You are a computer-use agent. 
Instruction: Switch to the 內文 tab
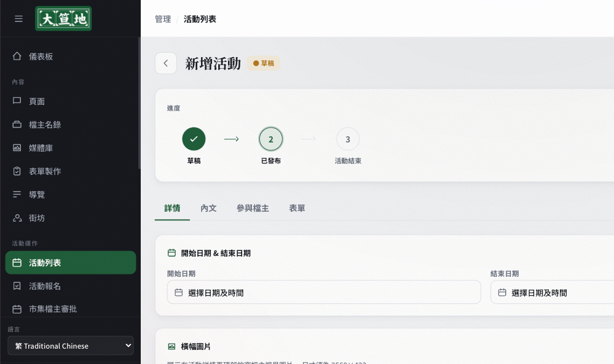click(208, 208)
